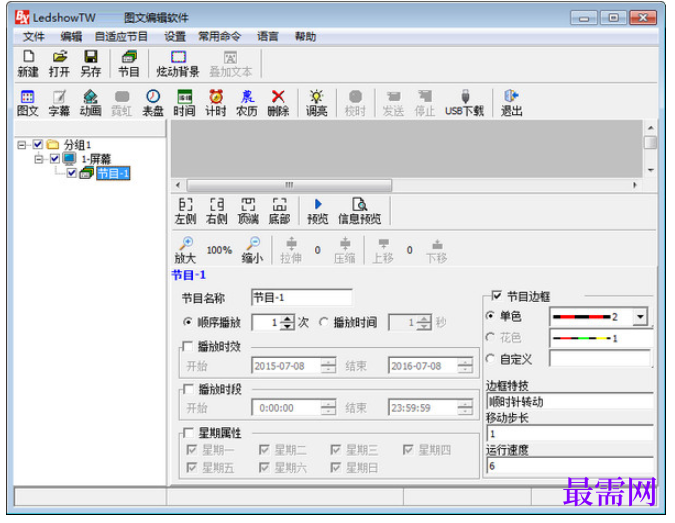Open the 运行速度 combo box
Screen dimensions: 675x523
pos(570,466)
